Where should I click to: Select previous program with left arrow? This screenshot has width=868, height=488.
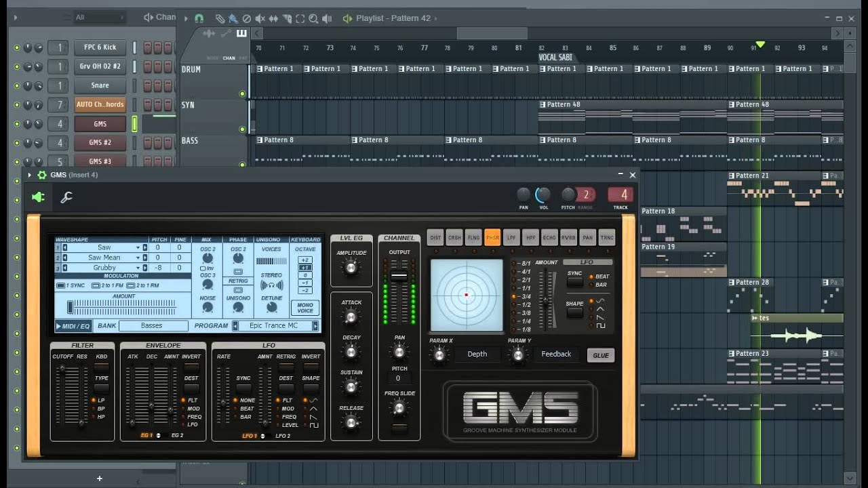(x=235, y=326)
